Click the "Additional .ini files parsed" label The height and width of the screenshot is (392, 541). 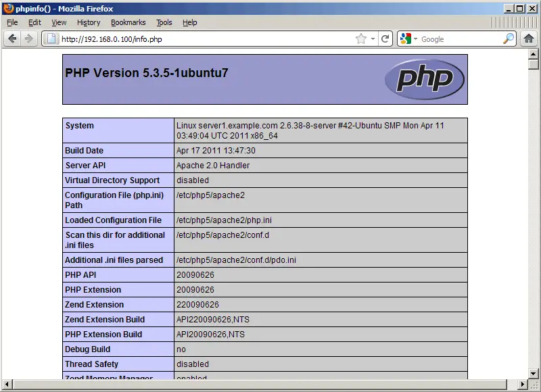[114, 260]
